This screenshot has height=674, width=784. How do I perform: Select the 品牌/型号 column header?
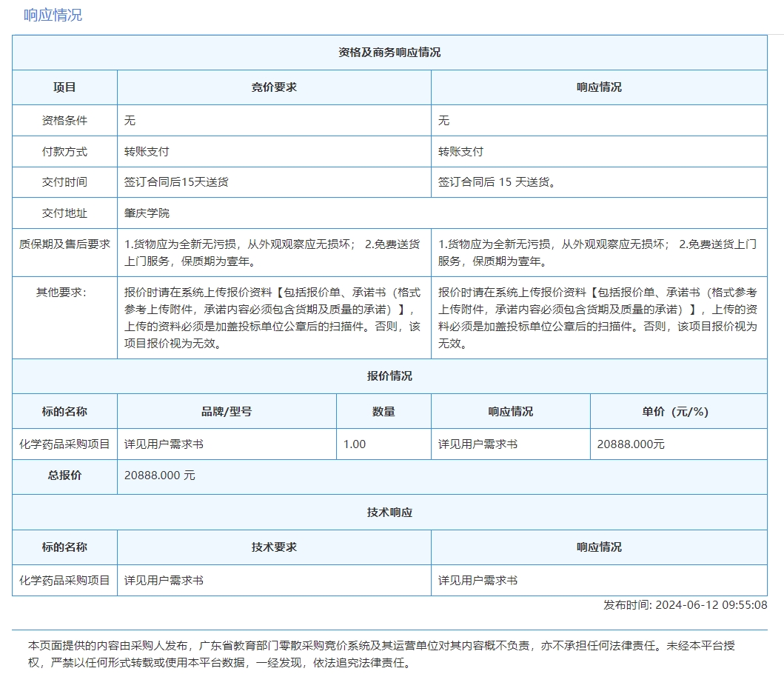click(x=227, y=411)
